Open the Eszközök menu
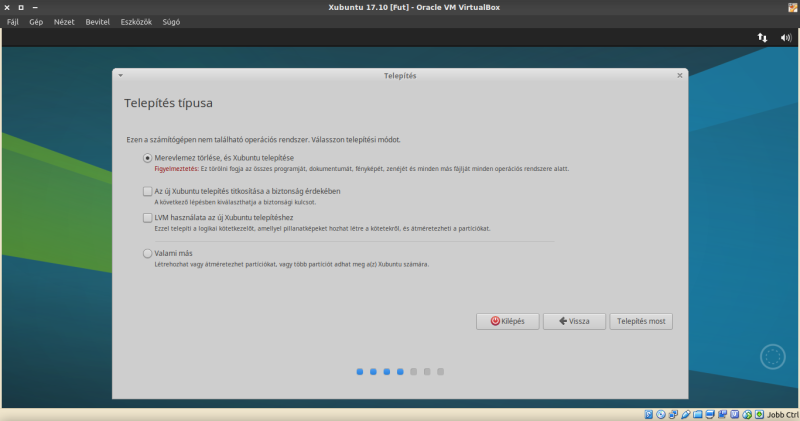The image size is (800, 421). [135, 22]
